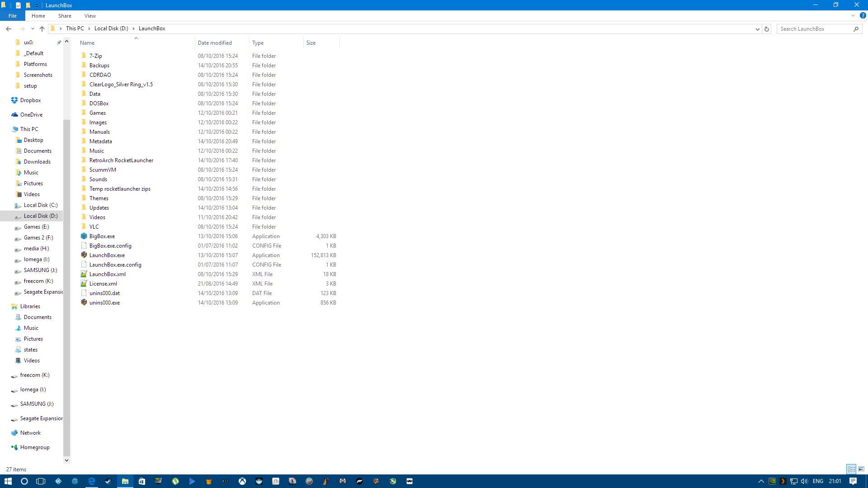Sort files by Size column
This screenshot has width=868, height=488.
click(x=321, y=43)
